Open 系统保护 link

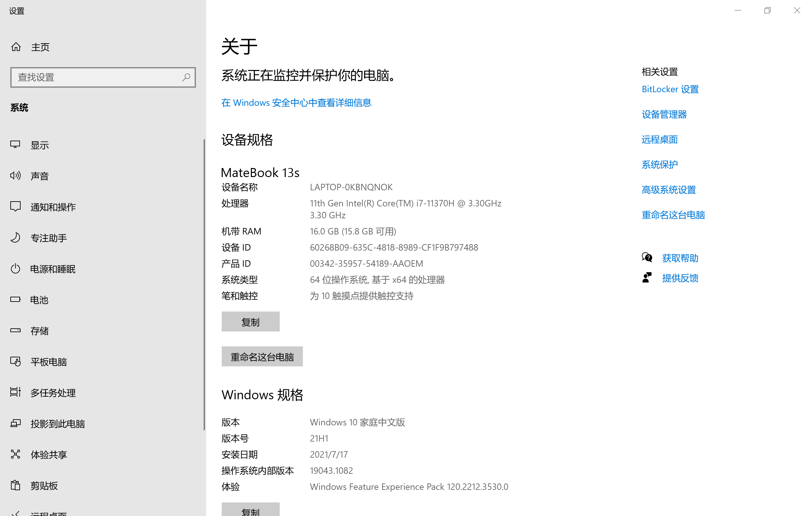[x=659, y=165]
